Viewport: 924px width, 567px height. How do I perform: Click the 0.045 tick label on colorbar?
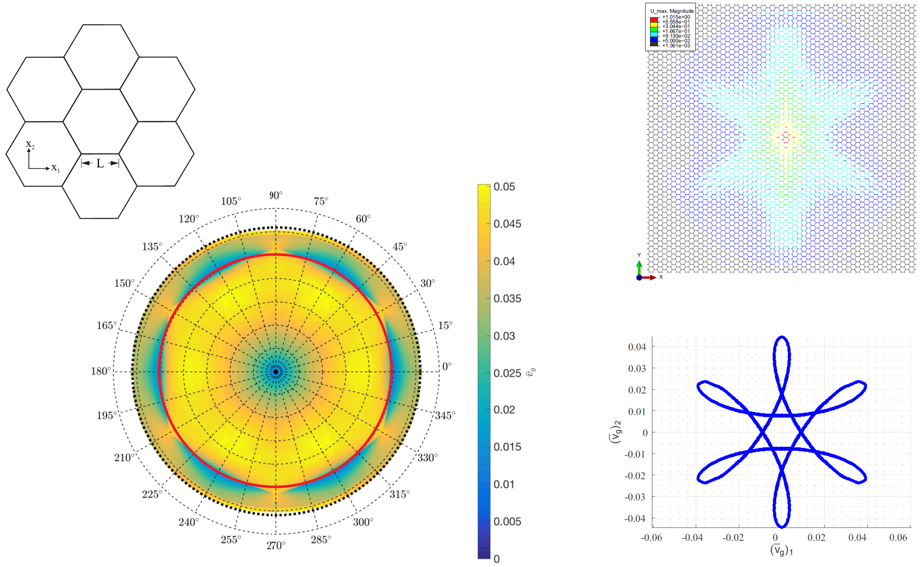[x=507, y=224]
